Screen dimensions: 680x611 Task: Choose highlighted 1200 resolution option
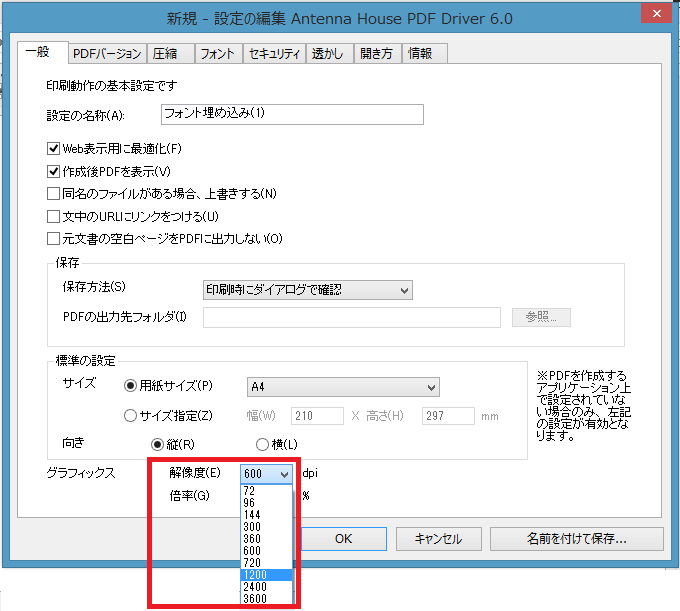pyautogui.click(x=266, y=575)
